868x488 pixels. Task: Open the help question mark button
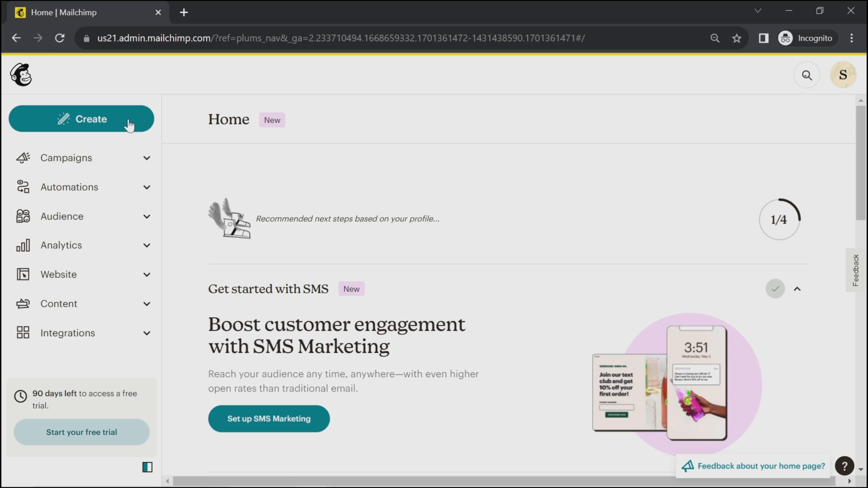point(844,466)
